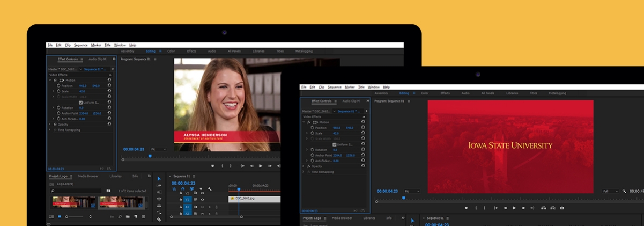Toggle V2 track eye visibility

coord(202,193)
